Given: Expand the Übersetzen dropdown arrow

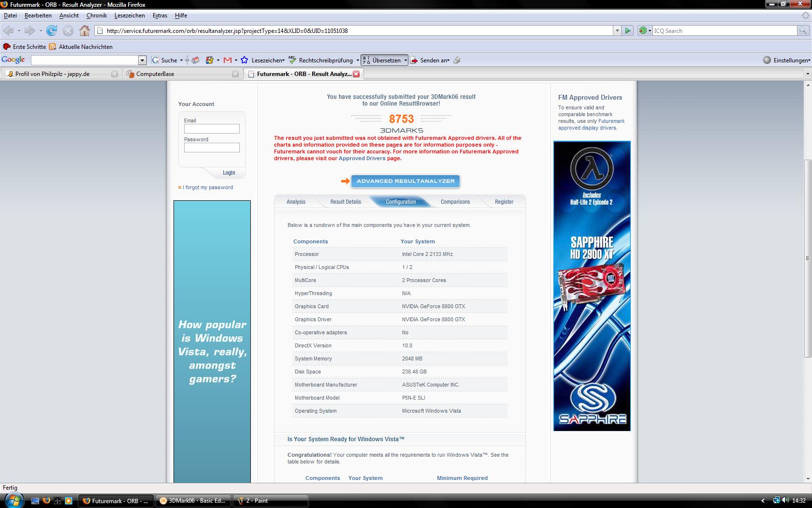Looking at the screenshot, I should [405, 60].
